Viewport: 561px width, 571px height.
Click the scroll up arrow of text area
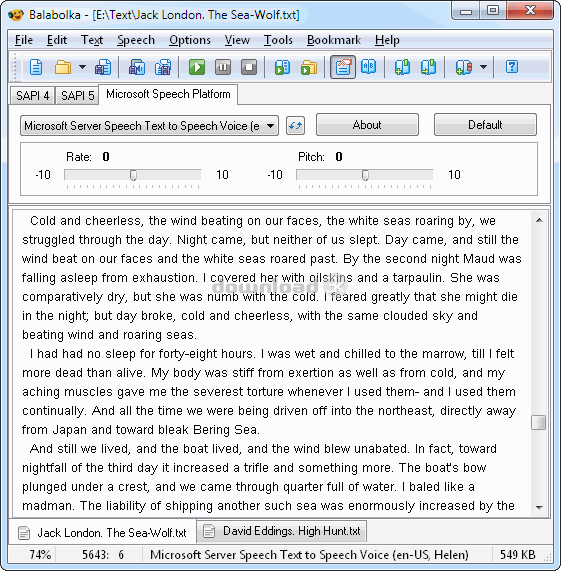pos(540,220)
